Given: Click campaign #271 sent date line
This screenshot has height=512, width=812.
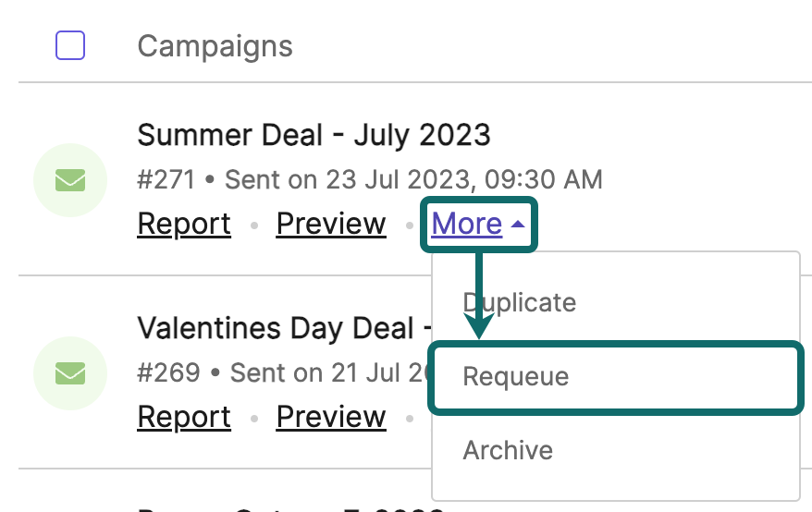Looking at the screenshot, I should [370, 180].
